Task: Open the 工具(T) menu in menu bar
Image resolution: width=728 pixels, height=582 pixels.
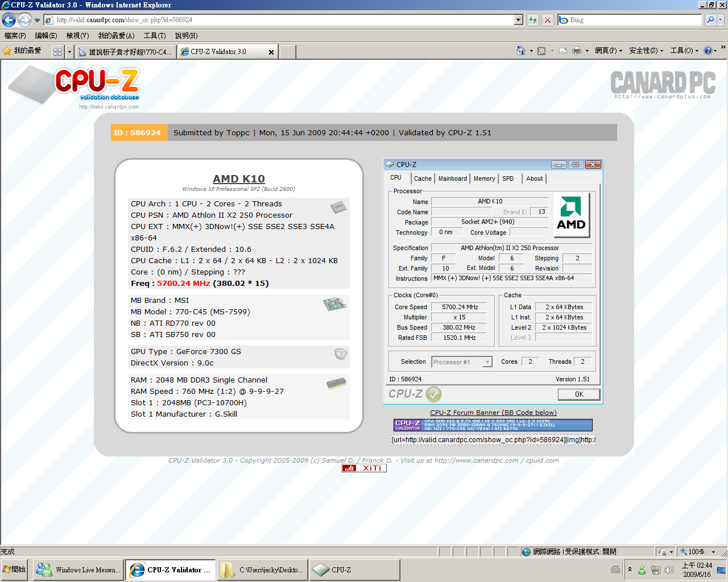Action: pos(155,36)
